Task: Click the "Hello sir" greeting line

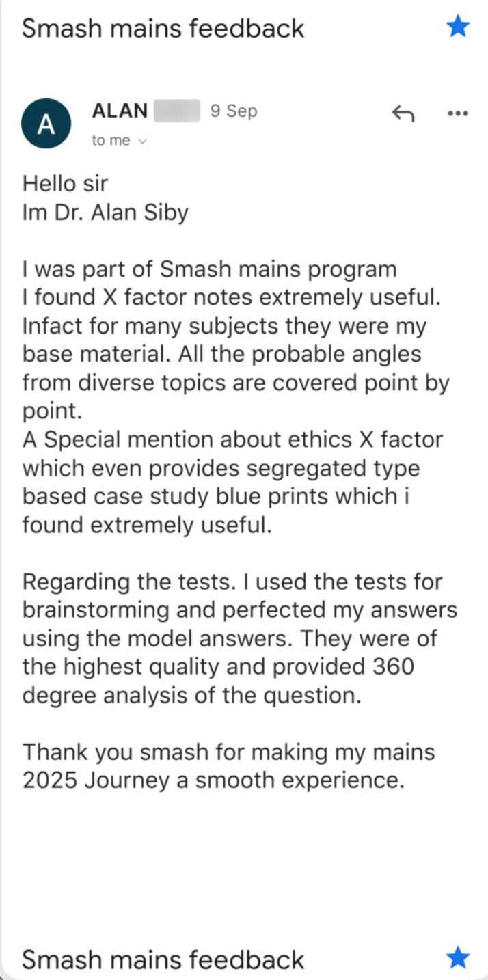Action: click(x=65, y=184)
